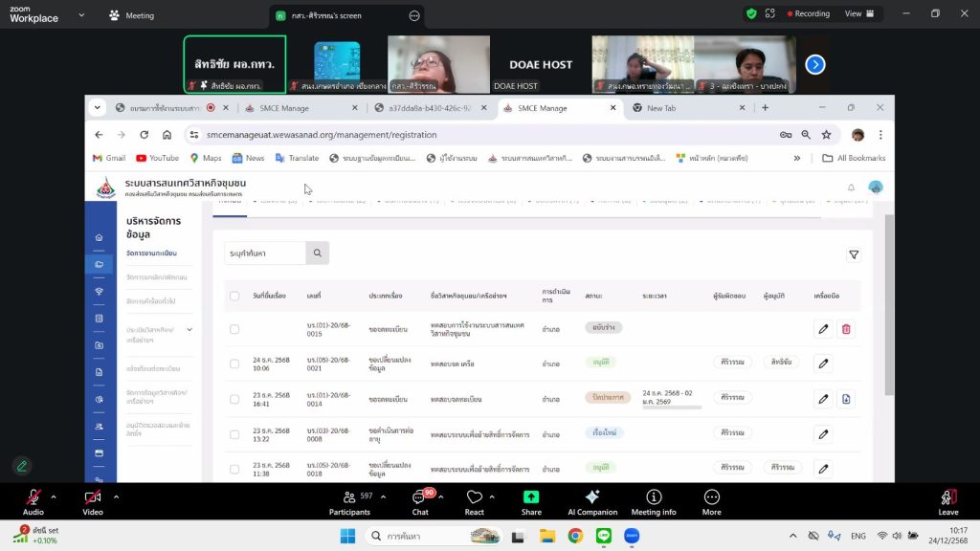Unmute the microphone in Zoom toolbar
The height and width of the screenshot is (551, 980).
[33, 497]
